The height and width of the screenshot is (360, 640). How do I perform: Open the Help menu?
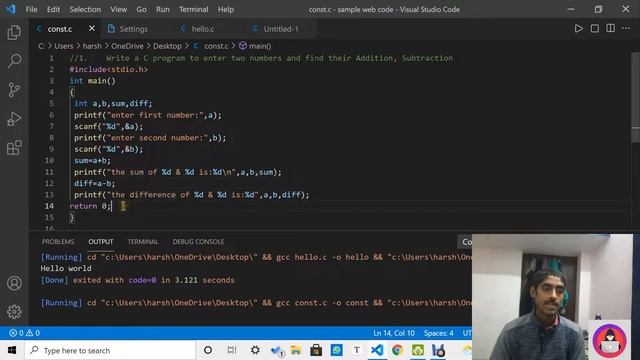pyautogui.click(x=226, y=9)
